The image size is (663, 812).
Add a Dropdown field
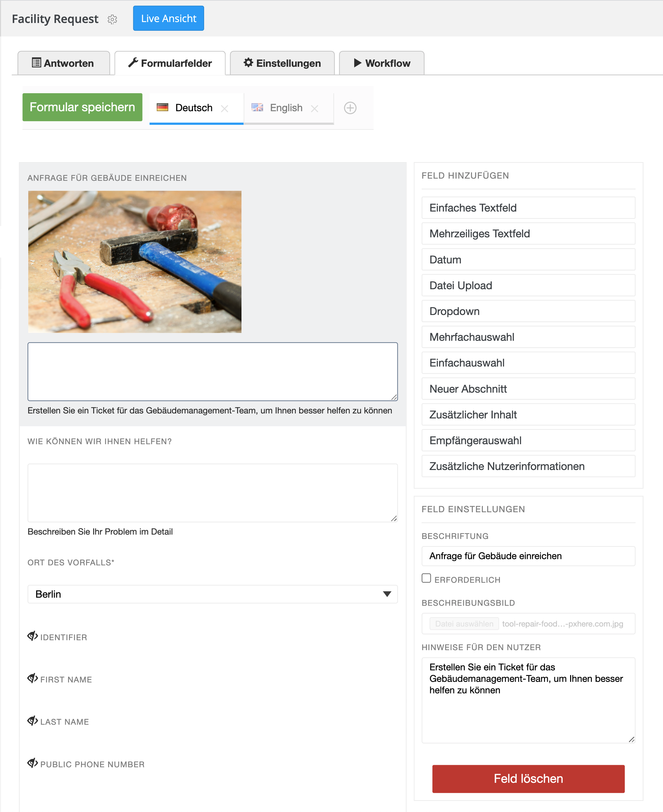(528, 311)
